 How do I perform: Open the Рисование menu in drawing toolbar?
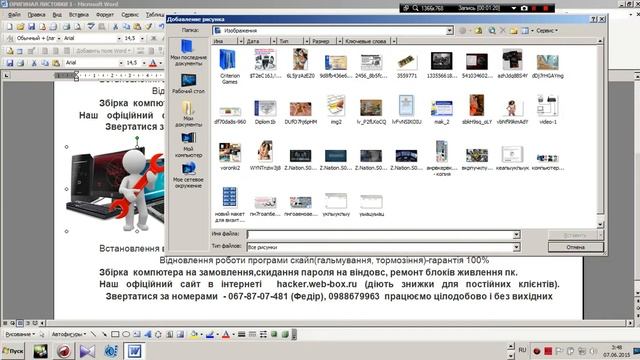[20, 334]
